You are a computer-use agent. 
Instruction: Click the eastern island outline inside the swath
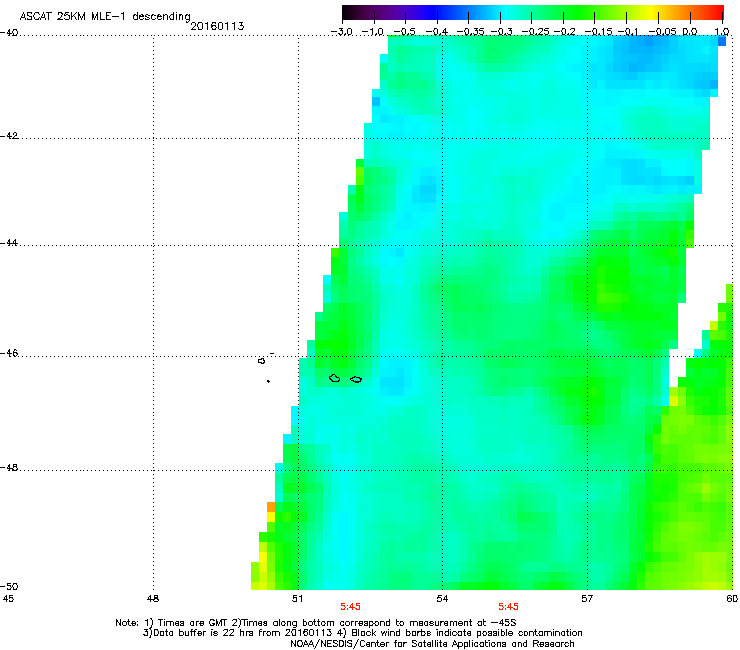click(x=356, y=380)
